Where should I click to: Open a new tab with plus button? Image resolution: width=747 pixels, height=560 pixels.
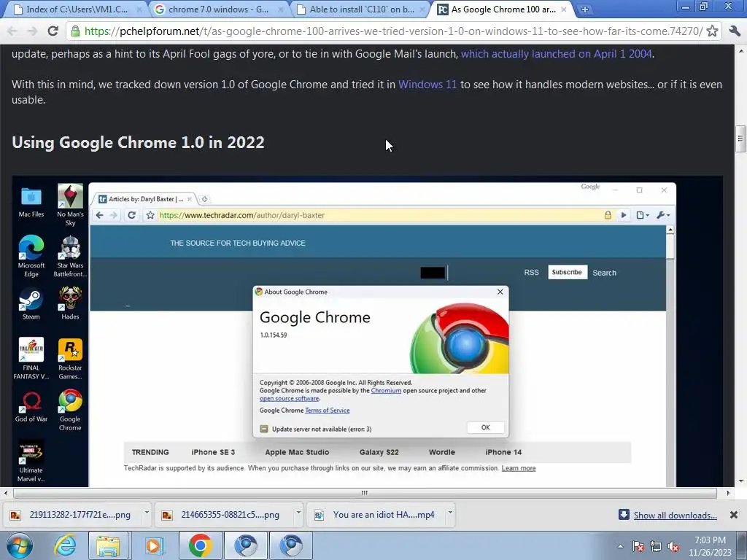coord(584,9)
